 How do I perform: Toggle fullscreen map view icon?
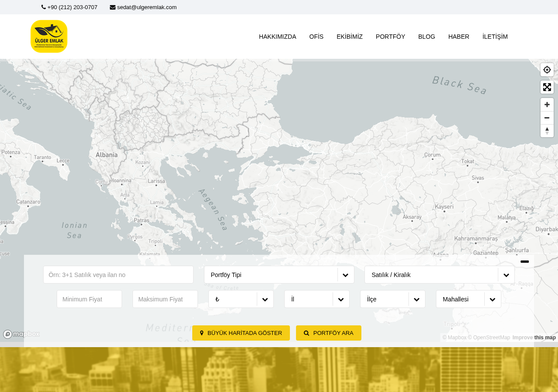(x=547, y=87)
